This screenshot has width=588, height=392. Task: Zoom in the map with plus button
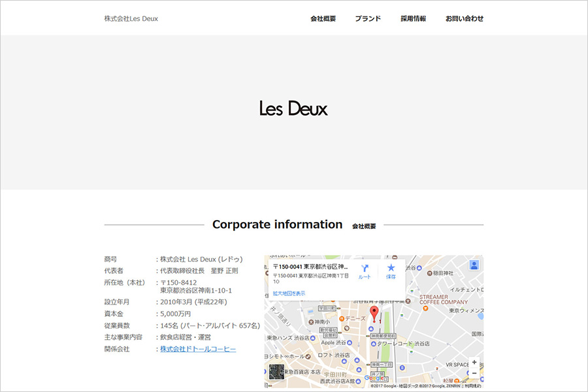point(474,362)
